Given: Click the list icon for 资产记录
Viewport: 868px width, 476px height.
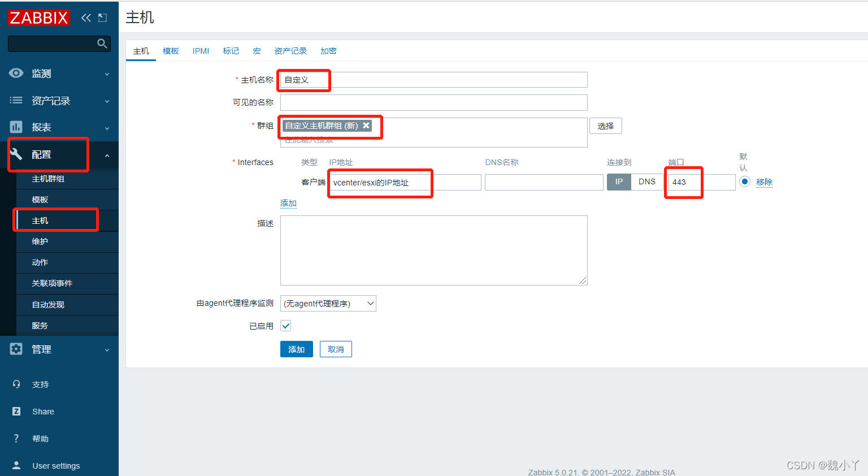Looking at the screenshot, I should tap(16, 100).
